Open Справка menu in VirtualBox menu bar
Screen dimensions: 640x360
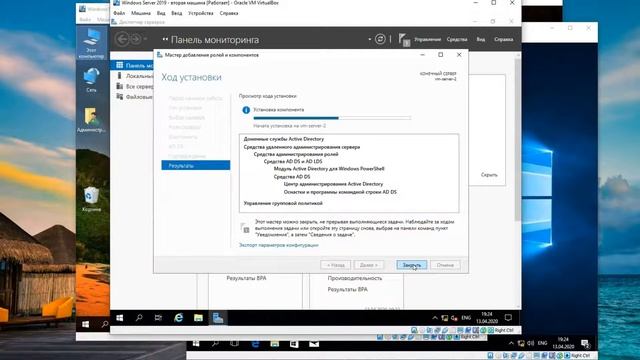pyautogui.click(x=229, y=13)
